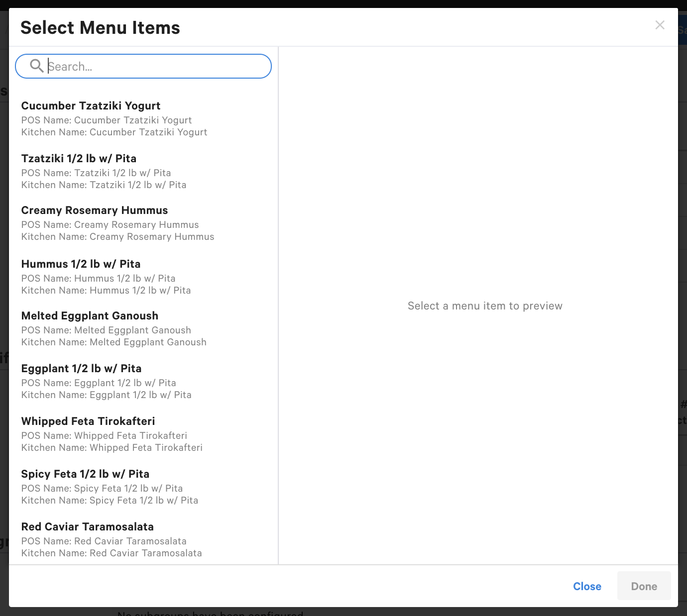687x616 pixels.
Task: Select Cucumber Tzatziki Yogurt menu item
Action: [91, 106]
